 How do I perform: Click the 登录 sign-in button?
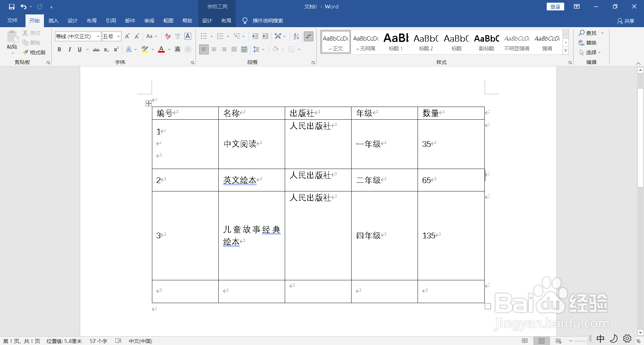pyautogui.click(x=555, y=6)
